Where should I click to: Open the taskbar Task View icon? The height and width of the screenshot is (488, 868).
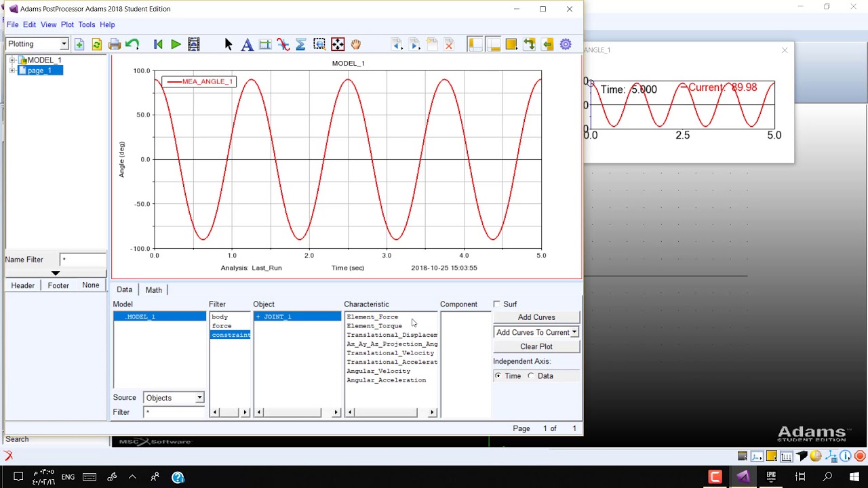(800, 477)
